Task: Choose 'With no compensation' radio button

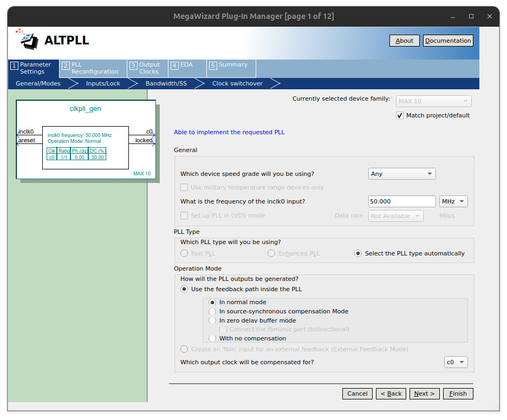Action: click(212, 338)
